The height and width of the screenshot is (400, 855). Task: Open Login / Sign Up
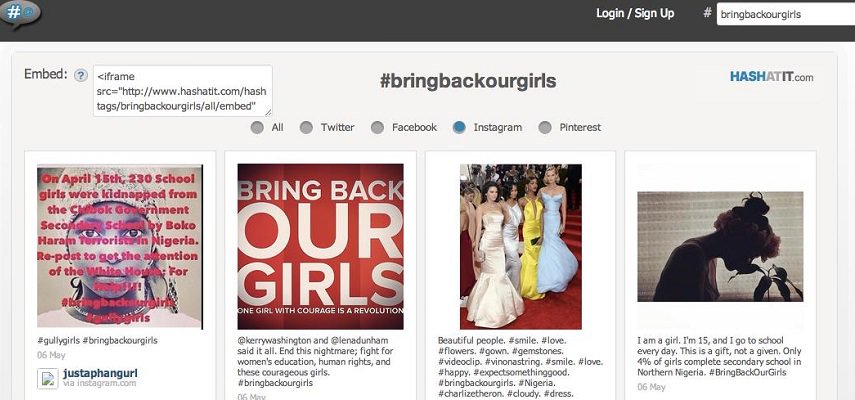click(x=635, y=13)
